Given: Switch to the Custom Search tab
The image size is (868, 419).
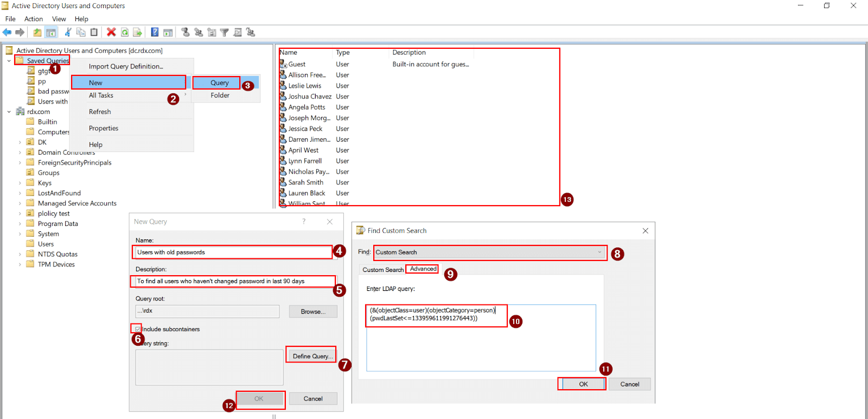Looking at the screenshot, I should [x=383, y=270].
